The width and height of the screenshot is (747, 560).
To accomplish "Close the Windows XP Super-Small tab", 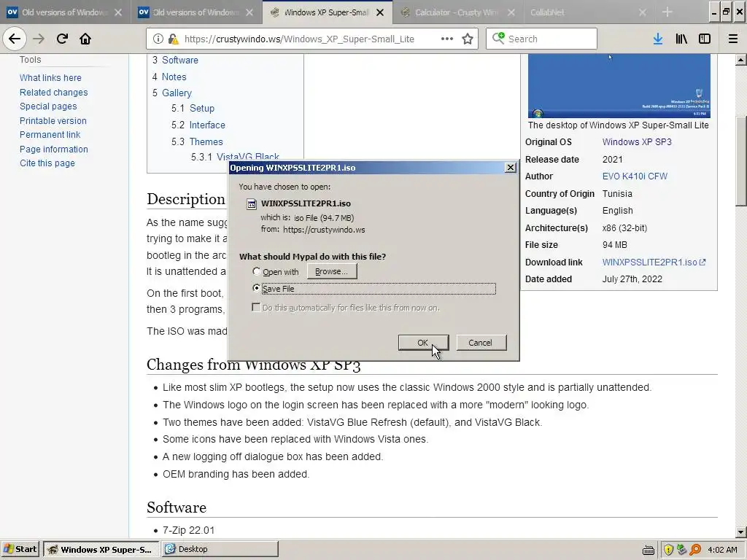I will pyautogui.click(x=380, y=12).
